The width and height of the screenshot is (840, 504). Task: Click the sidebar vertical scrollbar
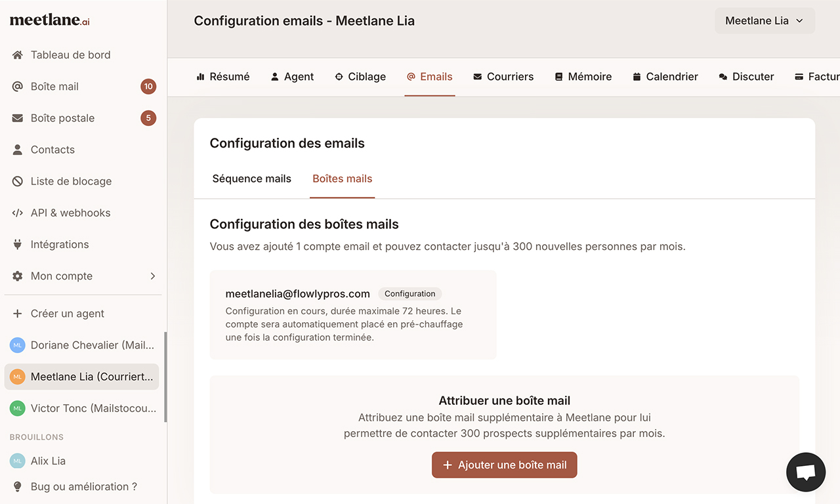click(x=165, y=377)
